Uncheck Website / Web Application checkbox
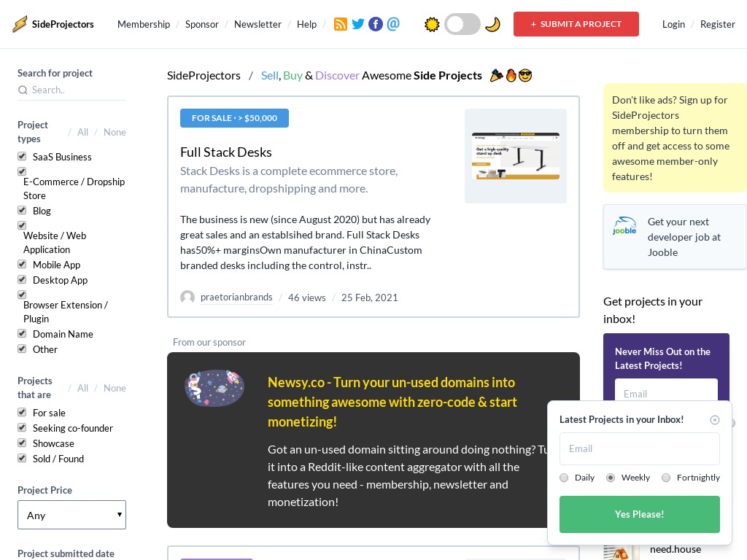747x560 pixels. pos(22,225)
